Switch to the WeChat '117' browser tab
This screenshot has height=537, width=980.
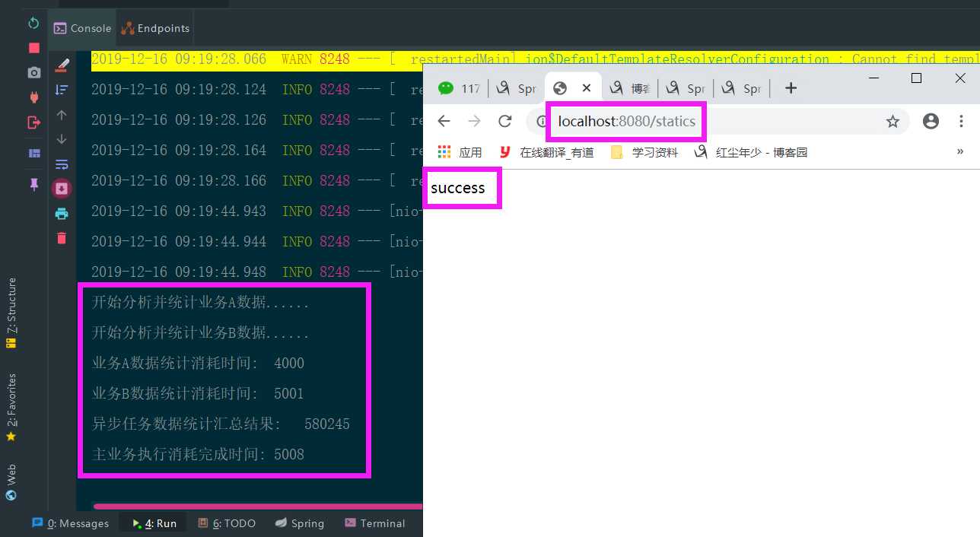[459, 88]
